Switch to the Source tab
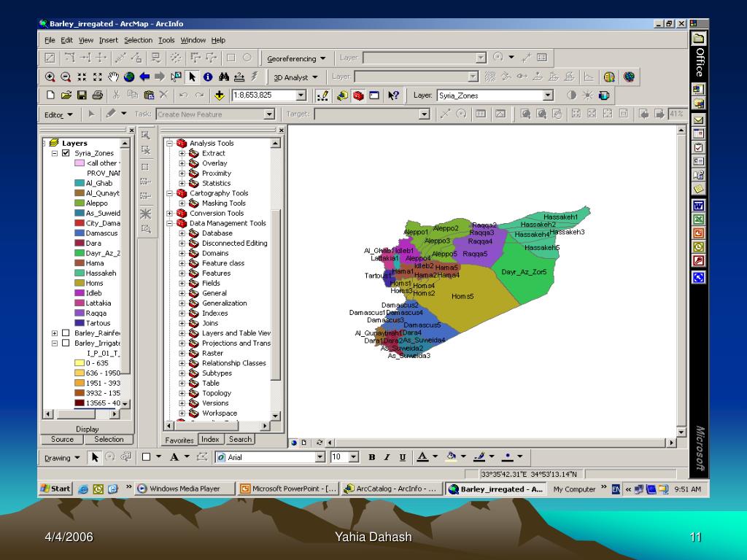 pos(63,439)
